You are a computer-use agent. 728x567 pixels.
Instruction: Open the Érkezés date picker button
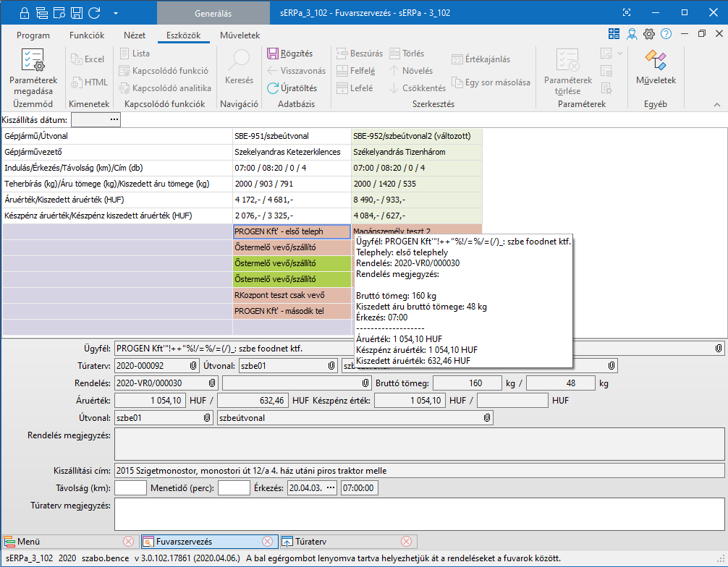[331, 487]
